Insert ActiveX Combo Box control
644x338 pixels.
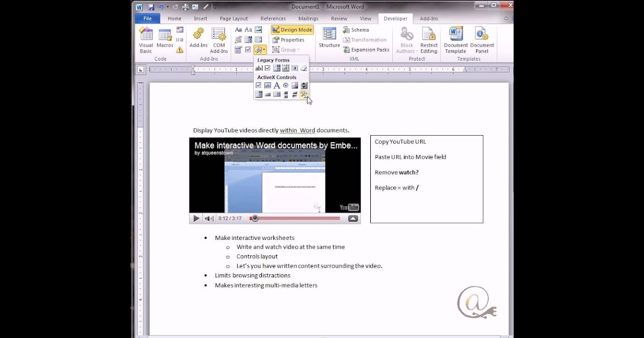click(x=259, y=94)
